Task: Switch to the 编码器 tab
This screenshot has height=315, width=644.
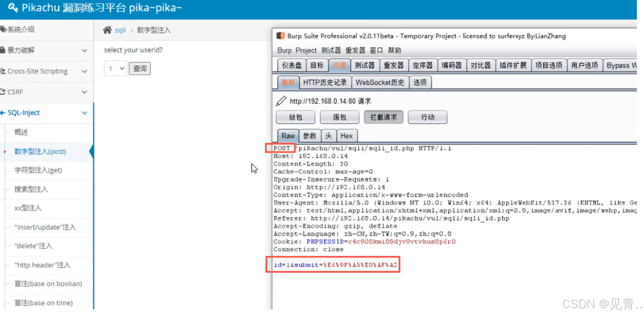Action: 452,65
